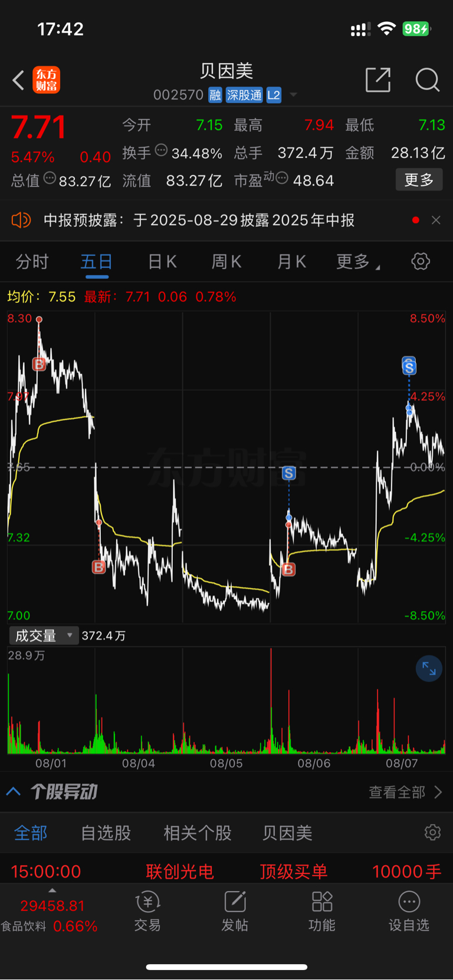The width and height of the screenshot is (453, 980).
Task: Tap the 均价 7.55 value
Action: [62, 296]
